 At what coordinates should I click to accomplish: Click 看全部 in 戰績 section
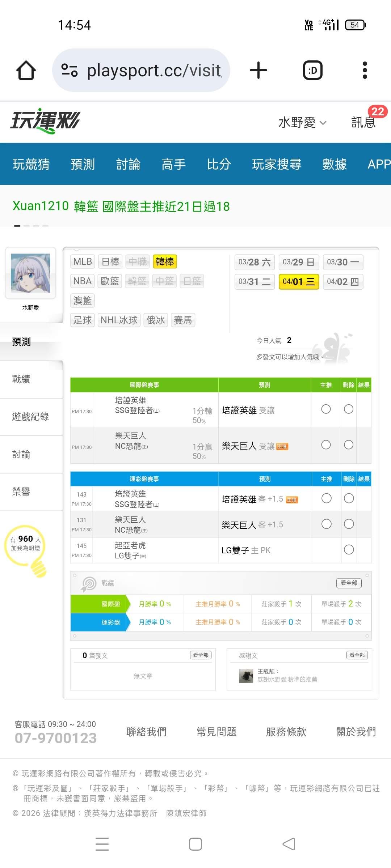tap(349, 583)
